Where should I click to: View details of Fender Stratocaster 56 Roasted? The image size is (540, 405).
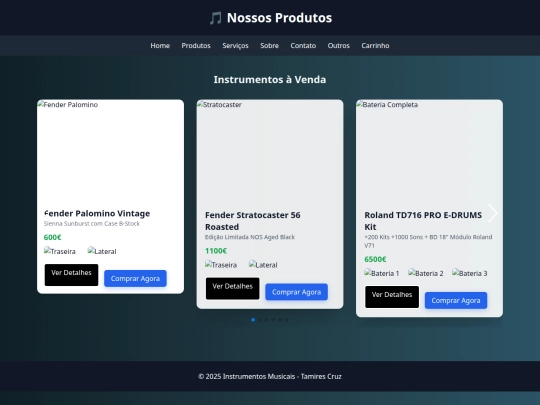232,288
